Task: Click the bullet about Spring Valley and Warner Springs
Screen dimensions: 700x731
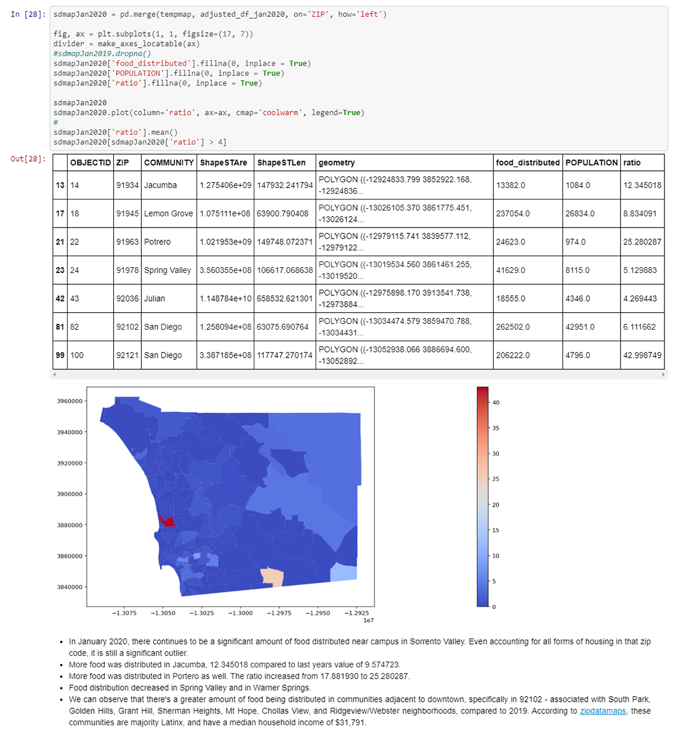Action: click(190, 687)
